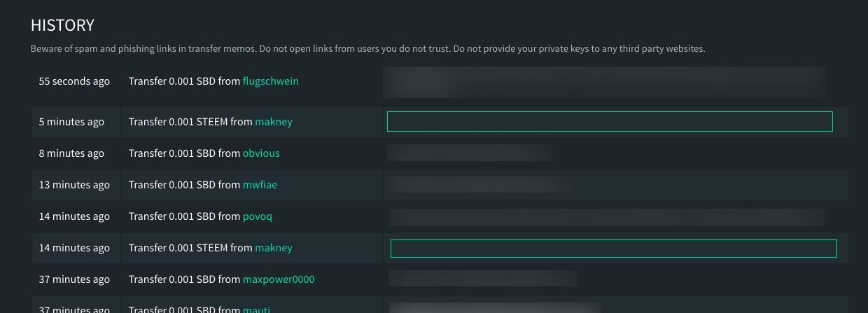
Task: Open the obvious sender profile link
Action: [261, 153]
